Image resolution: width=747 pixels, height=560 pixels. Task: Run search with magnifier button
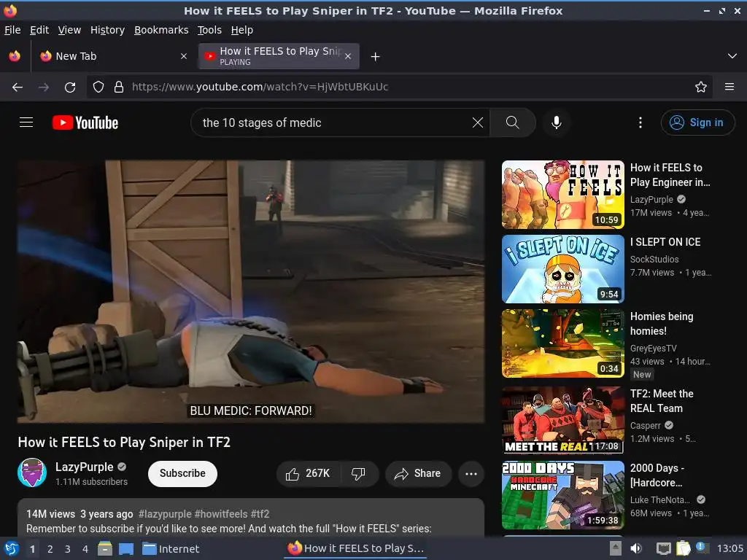pyautogui.click(x=513, y=122)
